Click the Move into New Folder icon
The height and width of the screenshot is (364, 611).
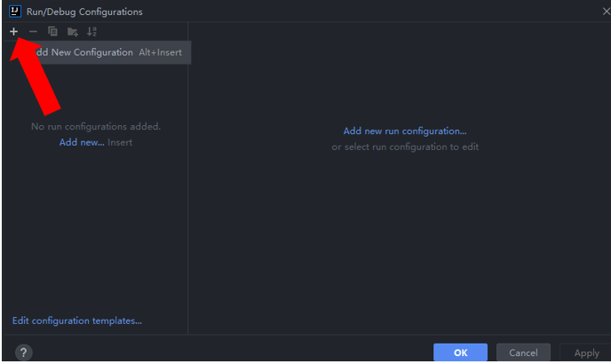tap(73, 31)
